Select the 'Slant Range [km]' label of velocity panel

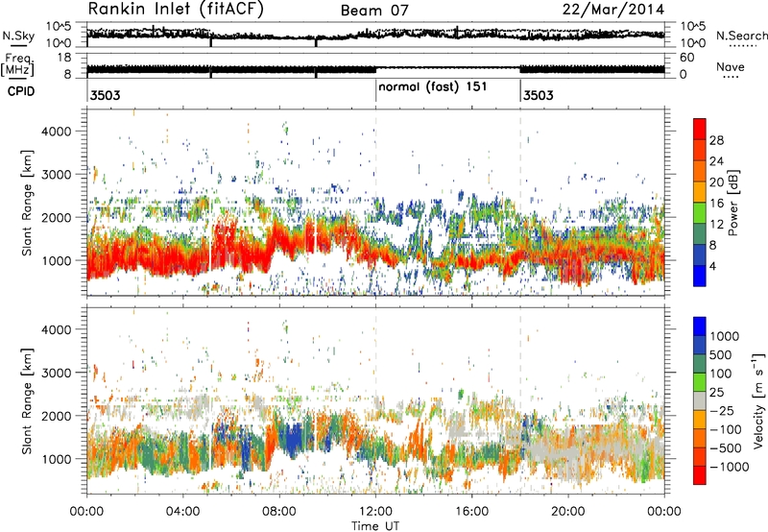pos(27,400)
